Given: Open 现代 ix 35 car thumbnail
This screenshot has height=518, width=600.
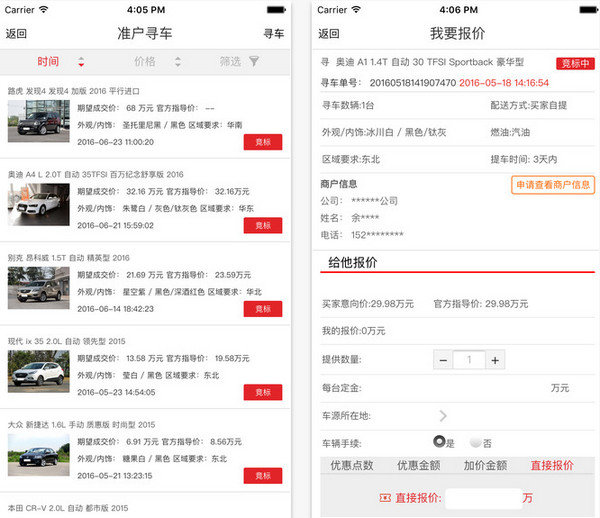Looking at the screenshot, I should [39, 371].
